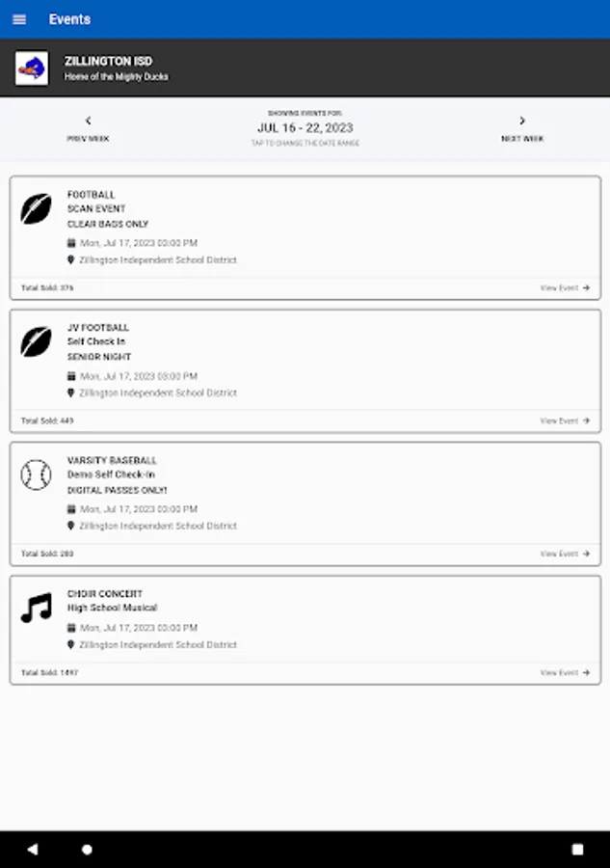Click the Choir Concert music note icon
The height and width of the screenshot is (868, 610).
tap(37, 608)
